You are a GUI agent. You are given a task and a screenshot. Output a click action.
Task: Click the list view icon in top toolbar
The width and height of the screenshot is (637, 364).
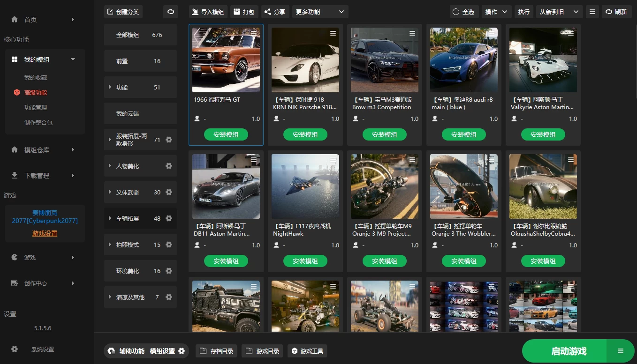coord(592,12)
